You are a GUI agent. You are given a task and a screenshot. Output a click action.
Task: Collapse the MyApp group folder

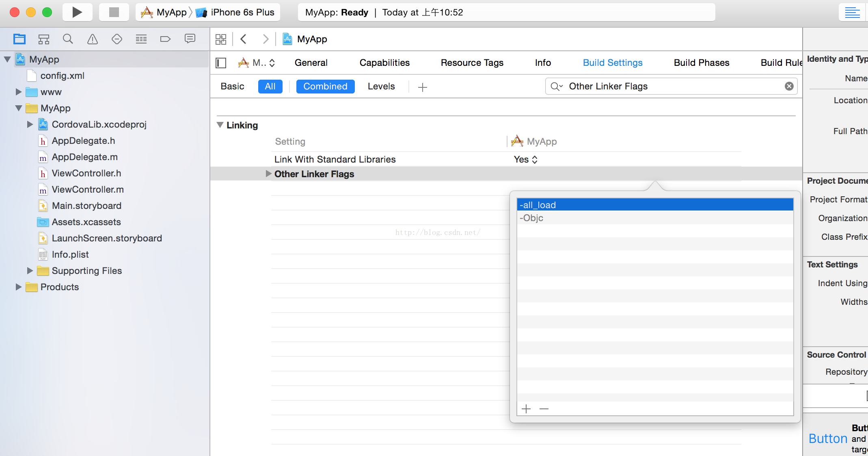click(19, 108)
